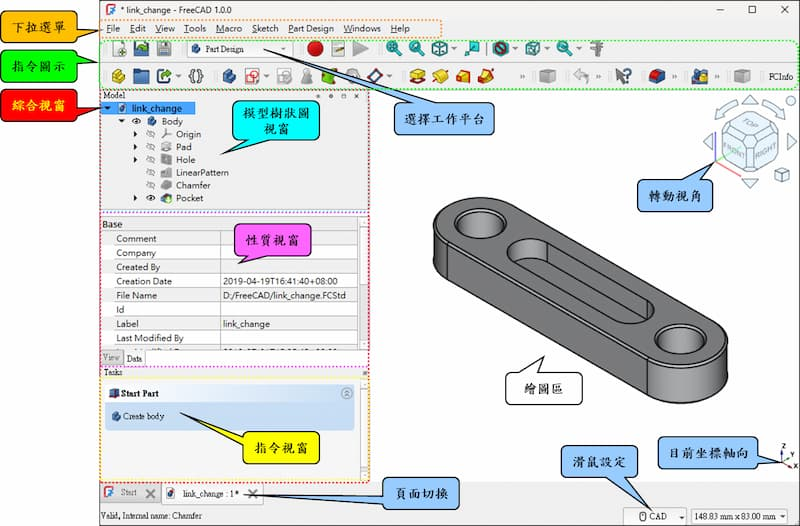Image resolution: width=800 pixels, height=526 pixels.
Task: Toggle visibility eye of Body
Action: pyautogui.click(x=137, y=121)
